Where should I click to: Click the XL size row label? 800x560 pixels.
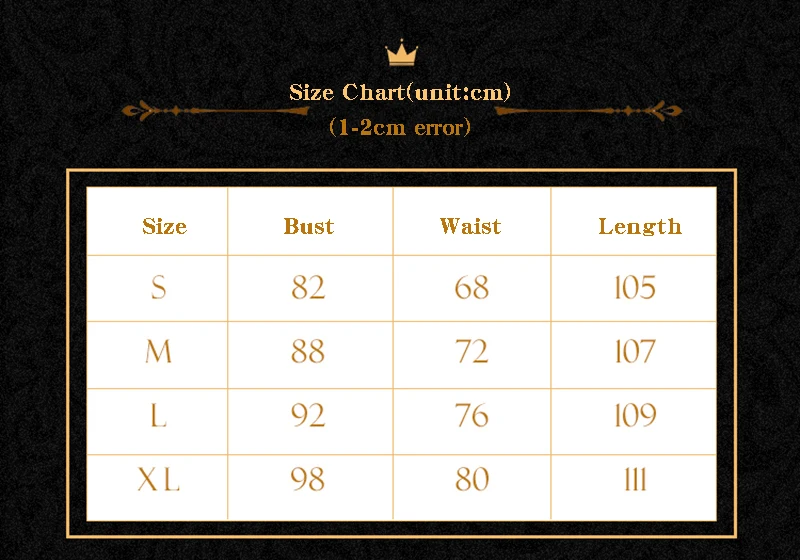point(158,481)
